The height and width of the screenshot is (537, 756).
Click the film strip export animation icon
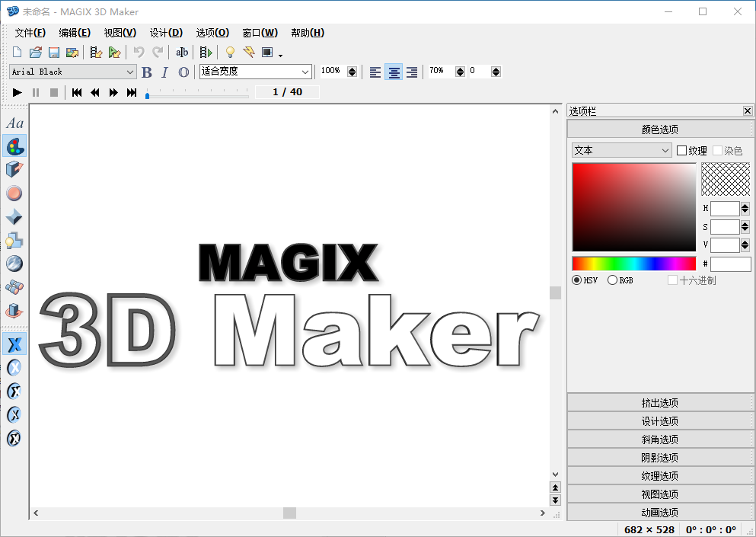point(96,52)
